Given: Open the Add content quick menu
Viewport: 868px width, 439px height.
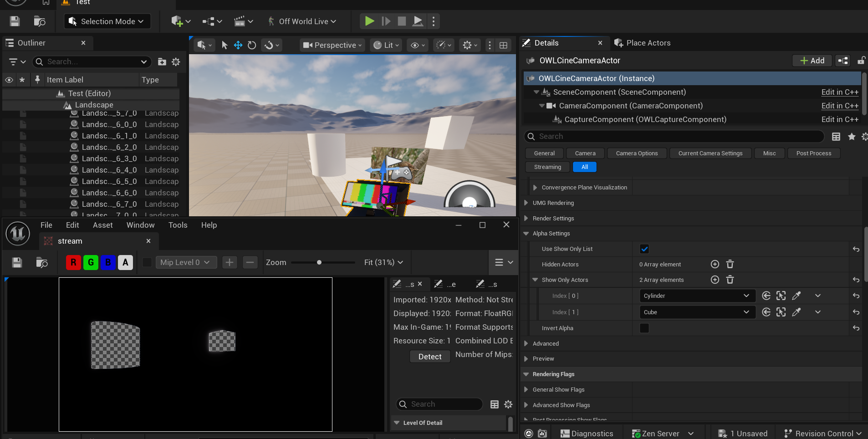Looking at the screenshot, I should pos(181,21).
